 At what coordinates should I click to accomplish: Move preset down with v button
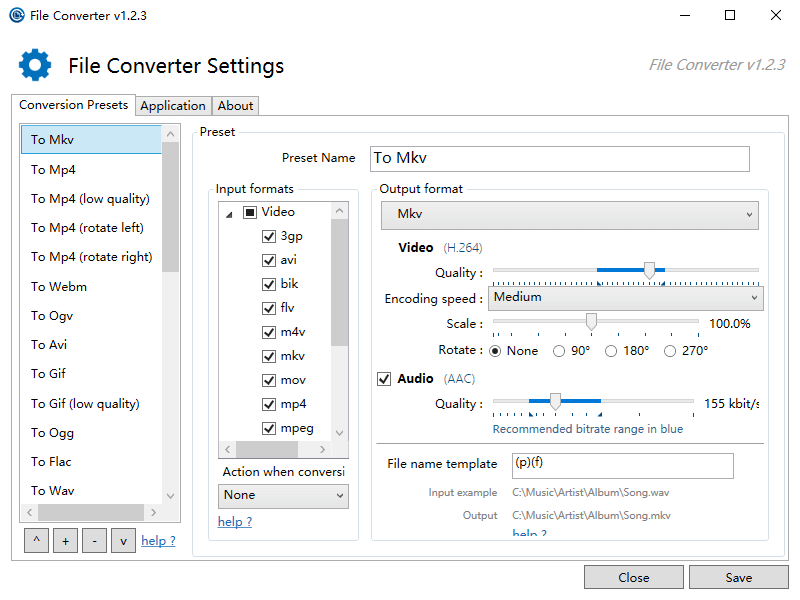coord(124,541)
